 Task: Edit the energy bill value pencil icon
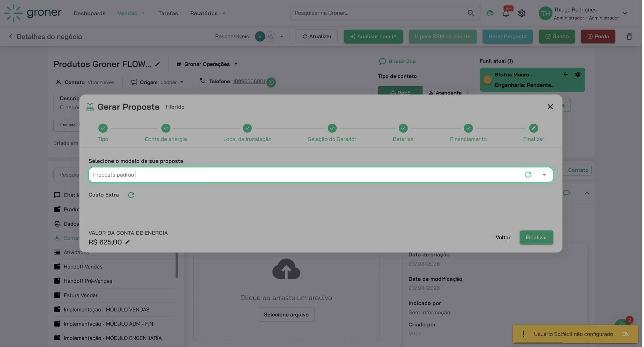pyautogui.click(x=128, y=242)
